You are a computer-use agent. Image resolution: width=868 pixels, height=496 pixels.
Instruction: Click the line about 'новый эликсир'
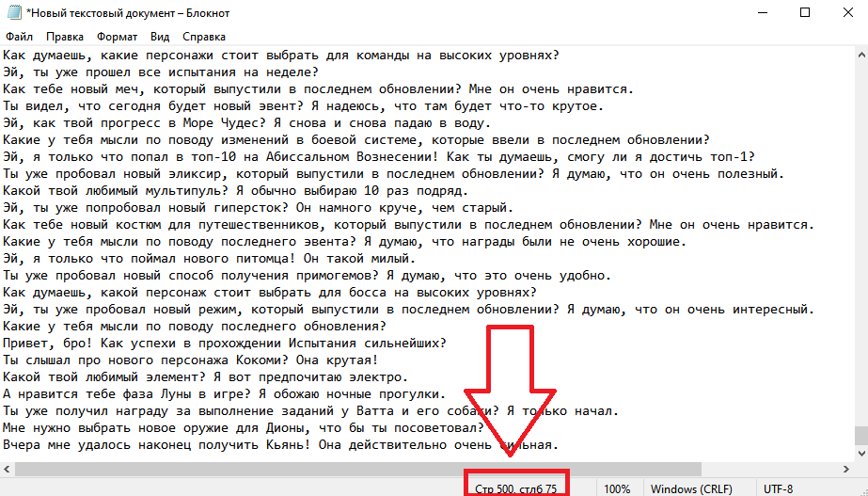pyautogui.click(x=394, y=173)
